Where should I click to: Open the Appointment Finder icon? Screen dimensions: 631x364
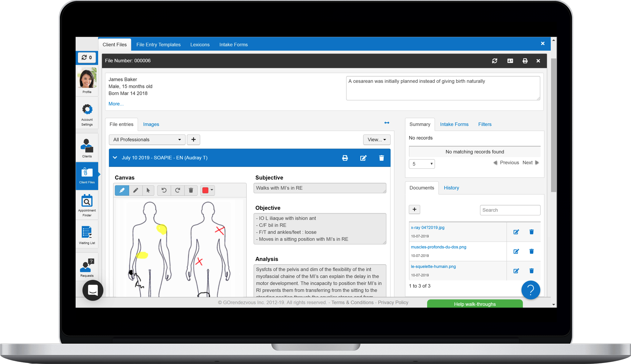[x=87, y=201]
